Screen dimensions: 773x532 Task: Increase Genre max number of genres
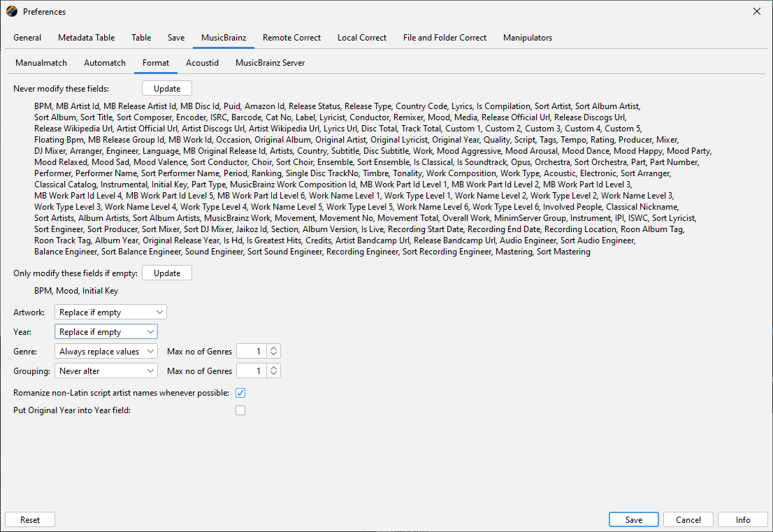[274, 348]
